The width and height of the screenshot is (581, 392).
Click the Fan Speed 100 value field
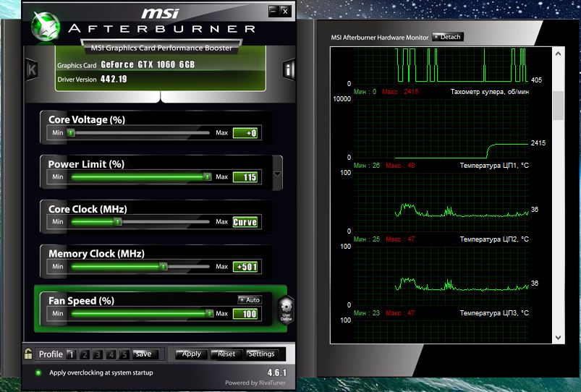pos(247,314)
